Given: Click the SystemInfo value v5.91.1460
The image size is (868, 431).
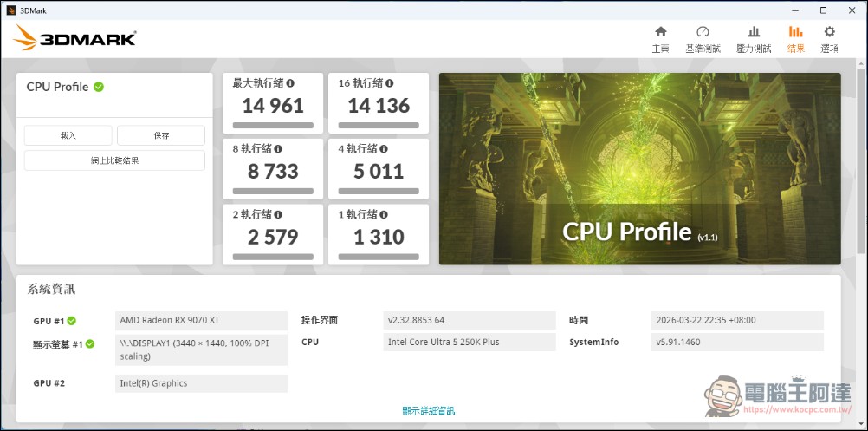Looking at the screenshot, I should 737,342.
